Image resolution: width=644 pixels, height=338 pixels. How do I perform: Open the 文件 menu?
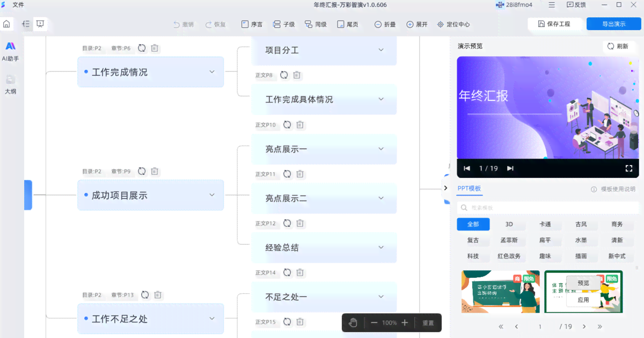point(18,5)
